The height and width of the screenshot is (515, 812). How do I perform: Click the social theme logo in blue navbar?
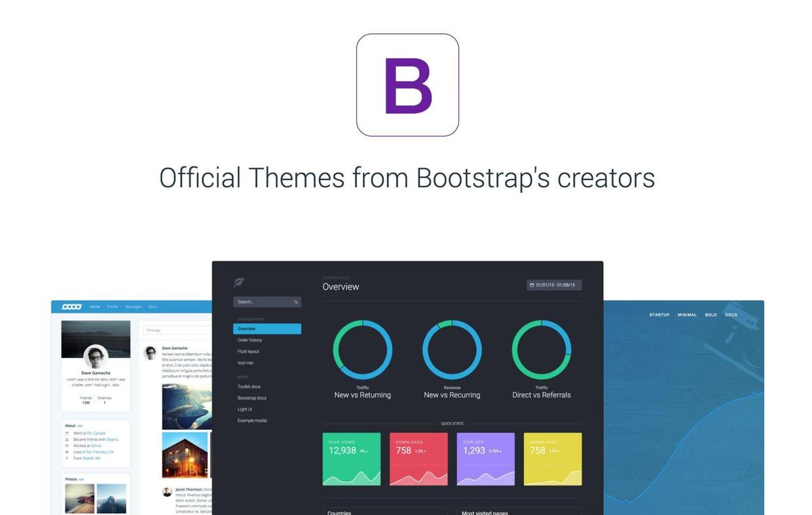click(71, 306)
